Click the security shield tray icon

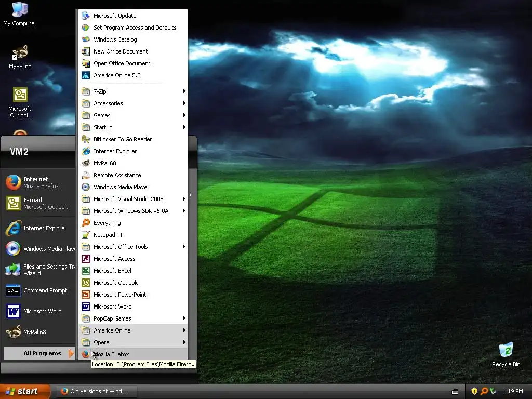(474, 391)
